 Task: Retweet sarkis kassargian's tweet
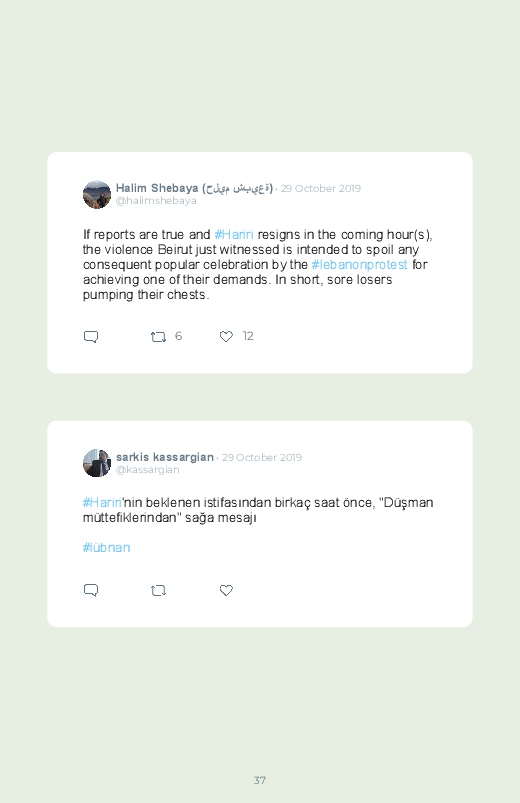pyautogui.click(x=158, y=590)
